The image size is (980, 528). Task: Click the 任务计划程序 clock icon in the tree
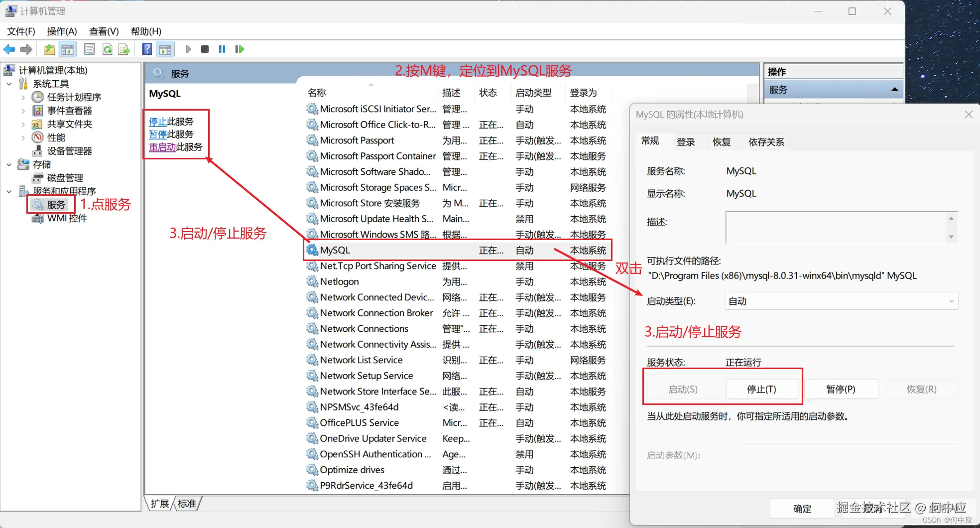pos(38,97)
